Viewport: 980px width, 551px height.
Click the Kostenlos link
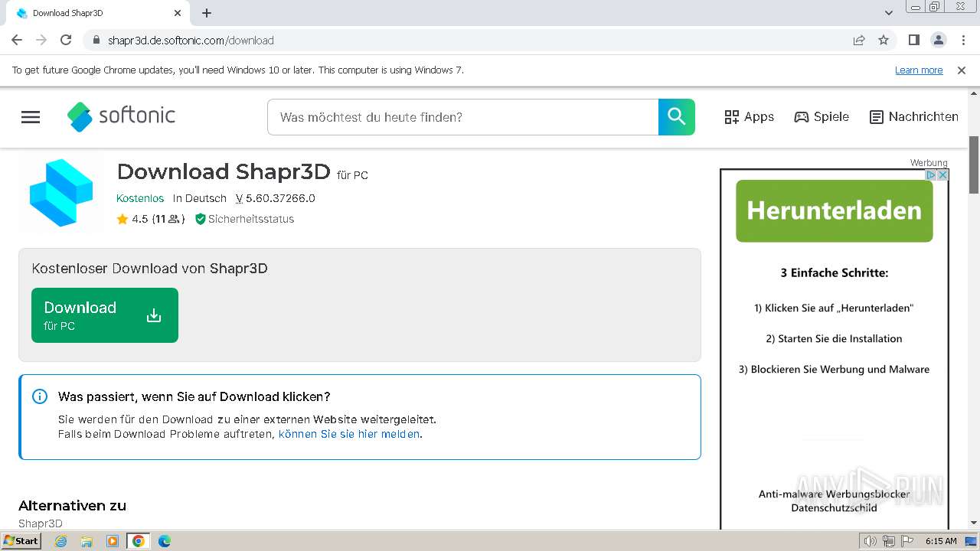pyautogui.click(x=140, y=198)
